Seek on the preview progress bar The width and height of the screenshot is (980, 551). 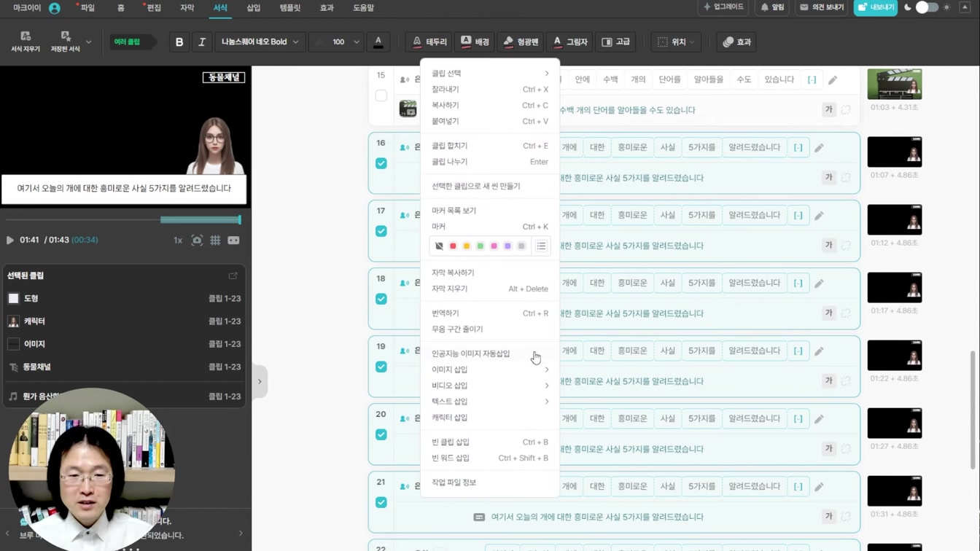pos(123,219)
